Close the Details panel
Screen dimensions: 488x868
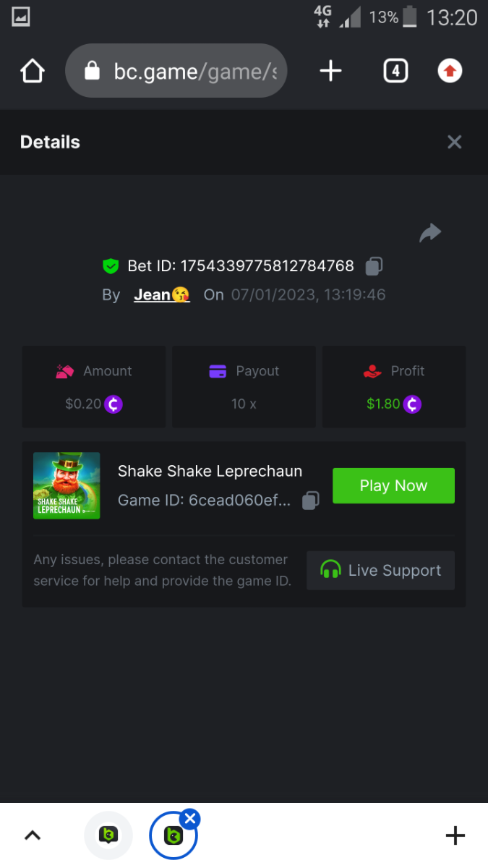click(454, 142)
